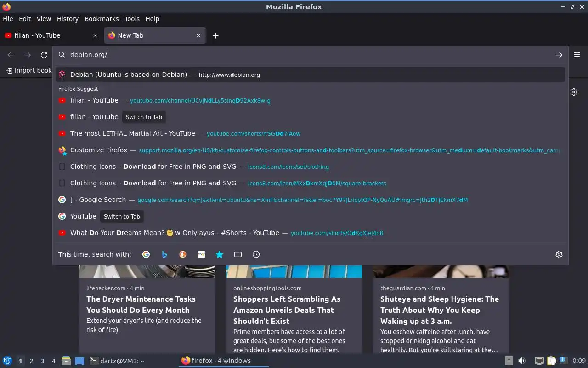Go forward one page
588x368 pixels.
pos(28,55)
